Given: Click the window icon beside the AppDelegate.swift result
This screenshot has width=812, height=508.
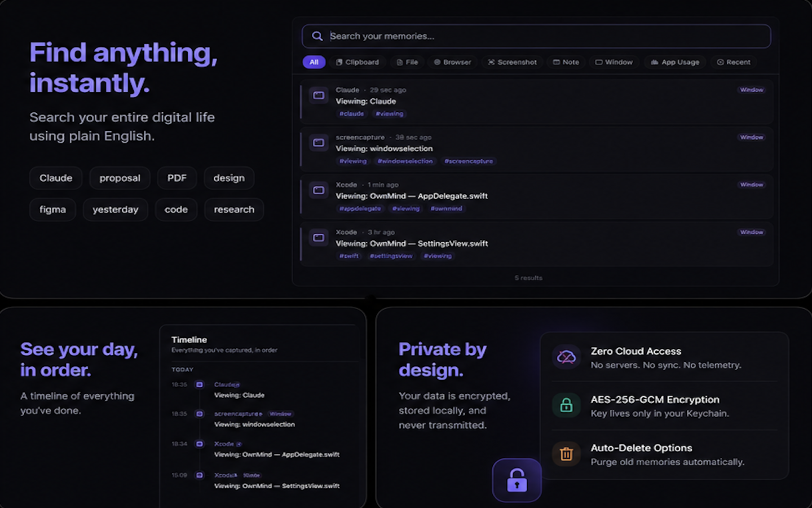Looking at the screenshot, I should click(x=319, y=190).
